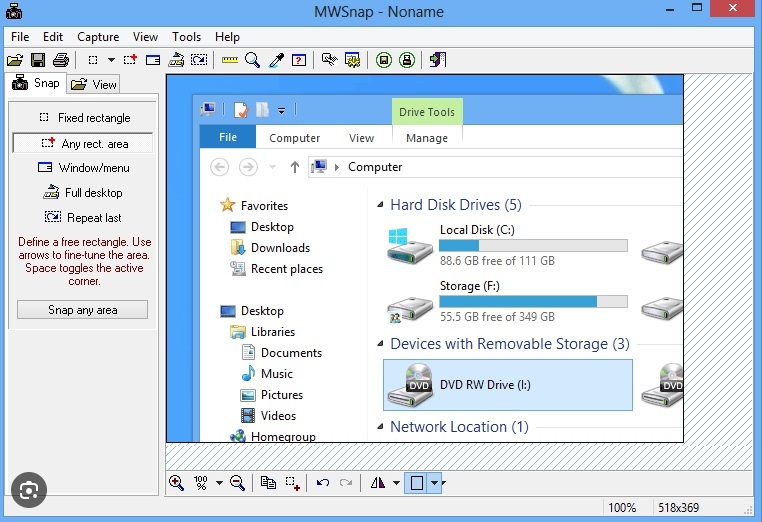Click the Manage tab in the captured Explorer image
This screenshot has width=762, height=522.
(x=427, y=138)
